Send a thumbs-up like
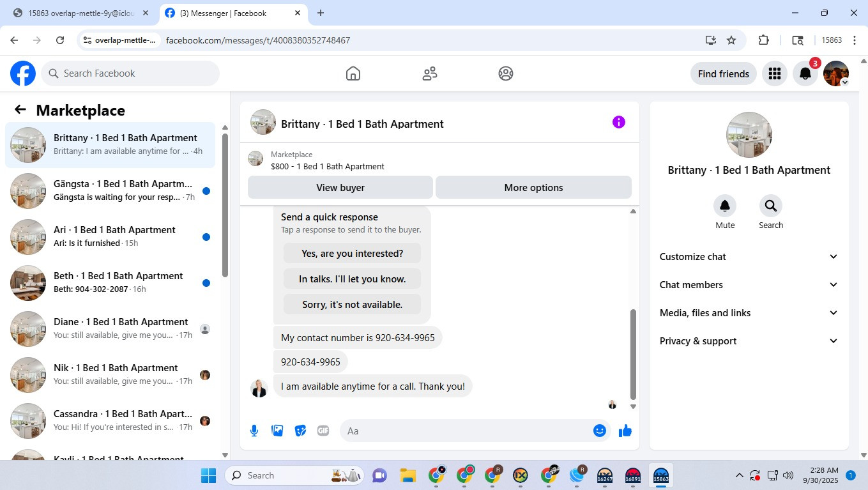Viewport: 868px width, 490px height. (625, 431)
